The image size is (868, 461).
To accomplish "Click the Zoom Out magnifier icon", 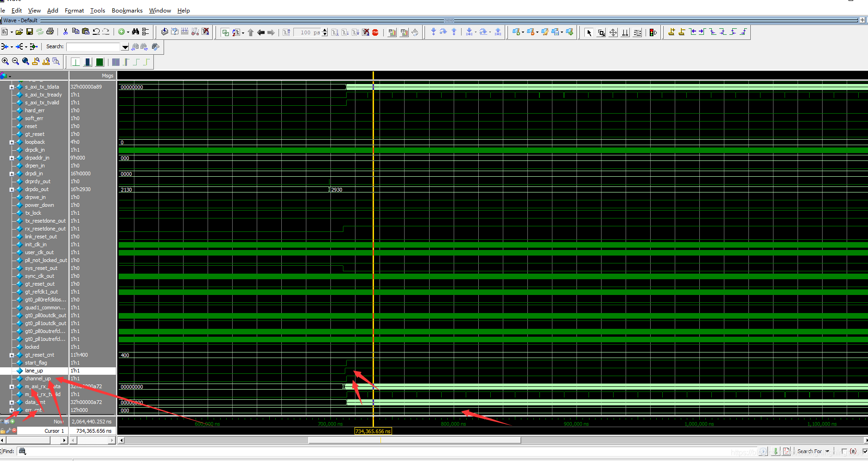I will (15, 61).
